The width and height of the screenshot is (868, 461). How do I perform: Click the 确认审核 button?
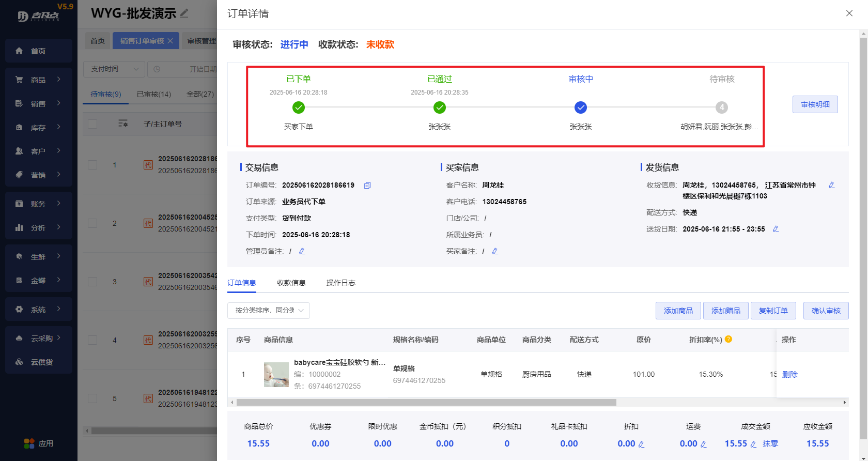point(826,311)
